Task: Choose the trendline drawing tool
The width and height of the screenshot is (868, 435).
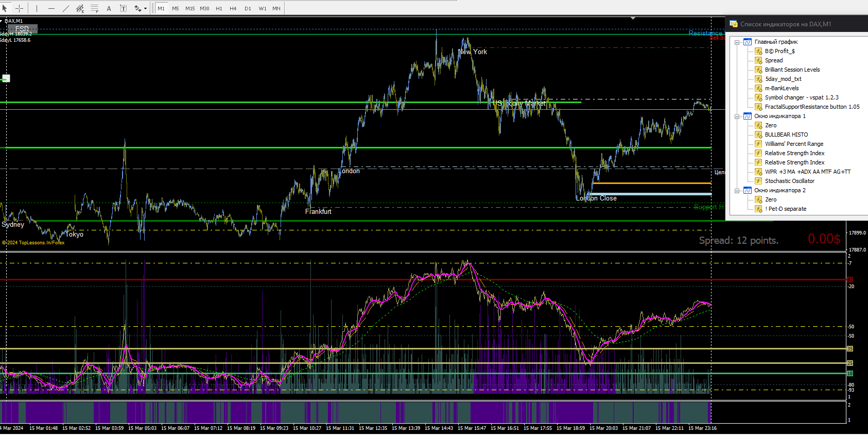Action: click(65, 8)
